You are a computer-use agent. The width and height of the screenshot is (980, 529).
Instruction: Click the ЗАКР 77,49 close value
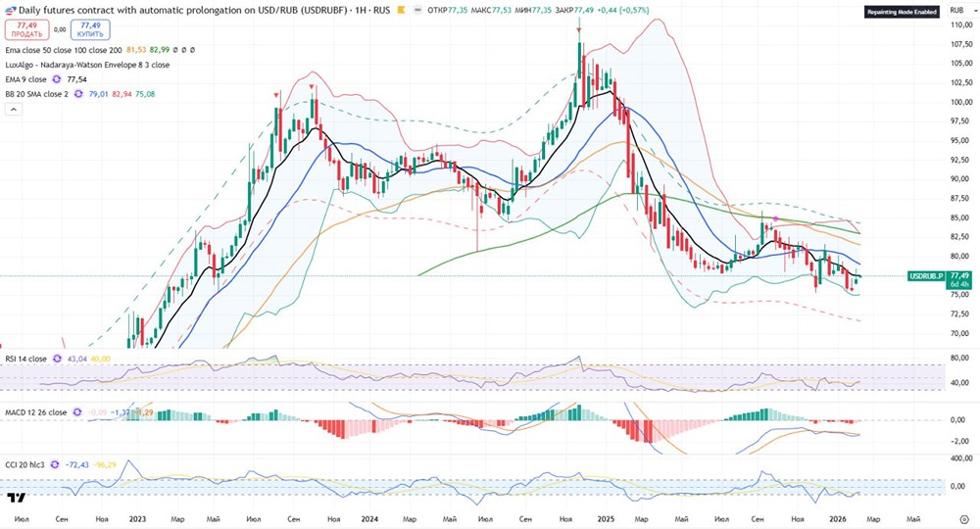click(x=573, y=11)
